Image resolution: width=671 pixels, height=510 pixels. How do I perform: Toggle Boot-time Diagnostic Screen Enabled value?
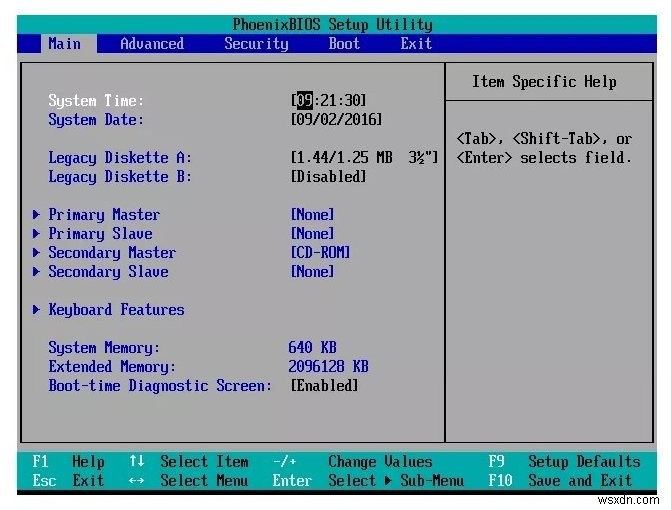324,385
